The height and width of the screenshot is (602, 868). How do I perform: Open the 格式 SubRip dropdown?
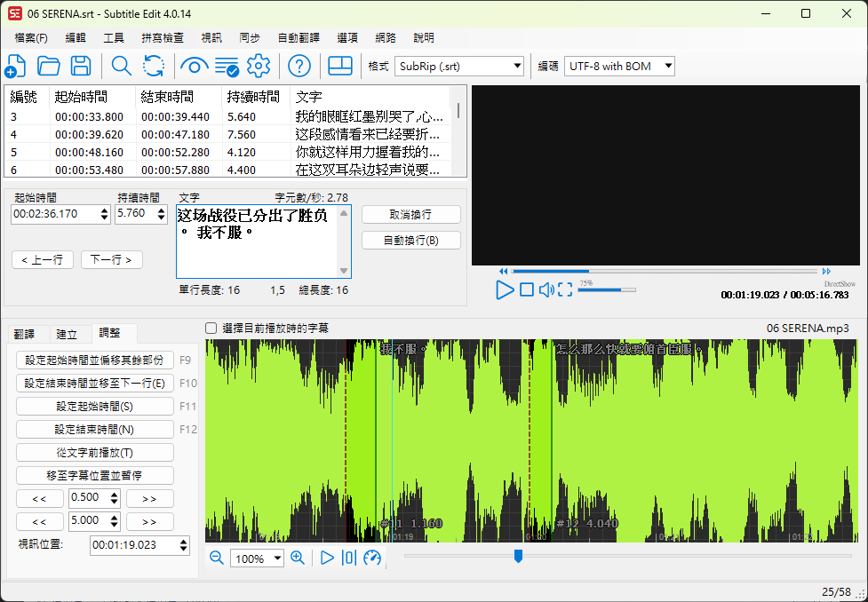518,66
